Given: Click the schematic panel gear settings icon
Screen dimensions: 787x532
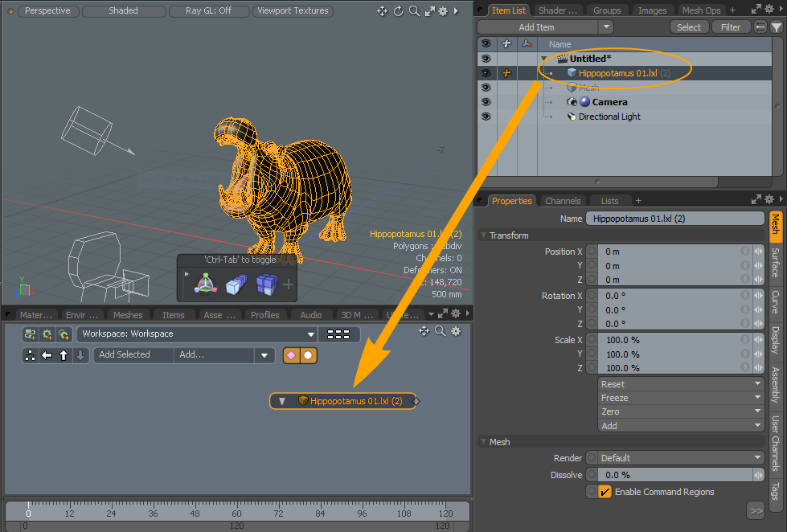Looking at the screenshot, I should (456, 331).
